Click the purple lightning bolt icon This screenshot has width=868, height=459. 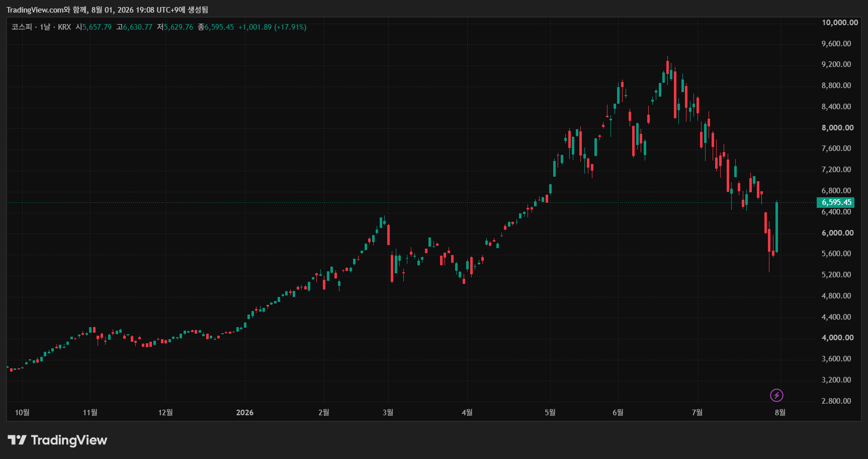776,395
